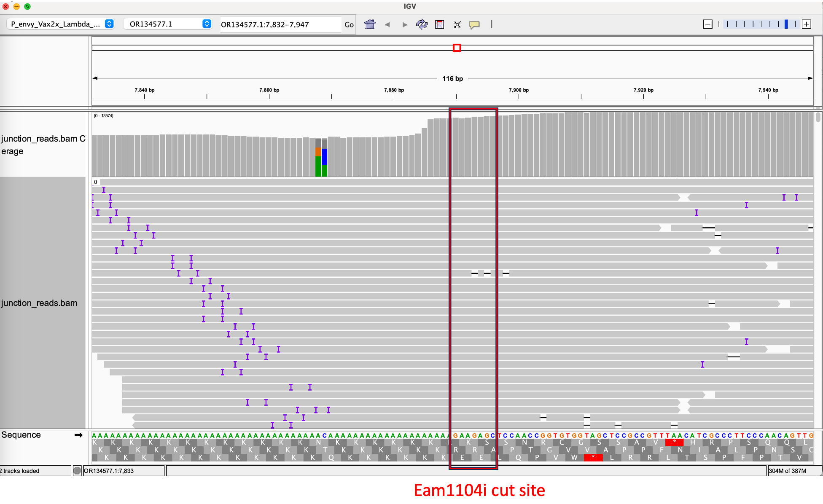Click the resize tracks to fit icon
Screen dimensions: 823x504
(457, 24)
